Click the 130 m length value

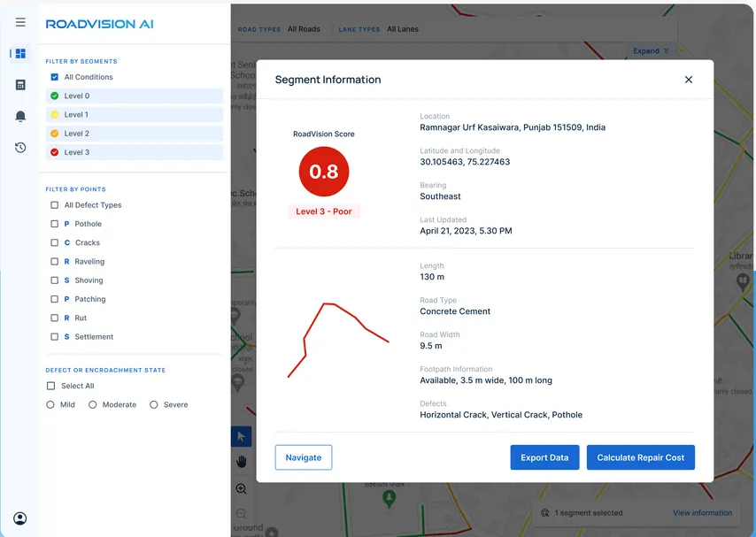click(432, 277)
